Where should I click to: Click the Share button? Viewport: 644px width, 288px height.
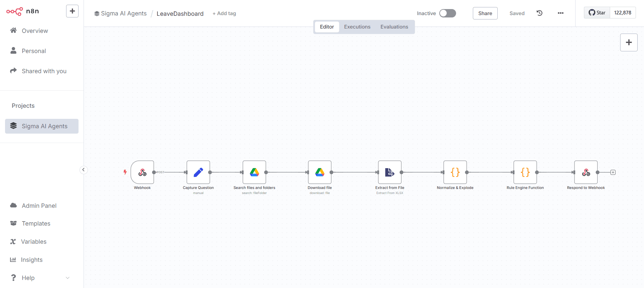point(485,13)
